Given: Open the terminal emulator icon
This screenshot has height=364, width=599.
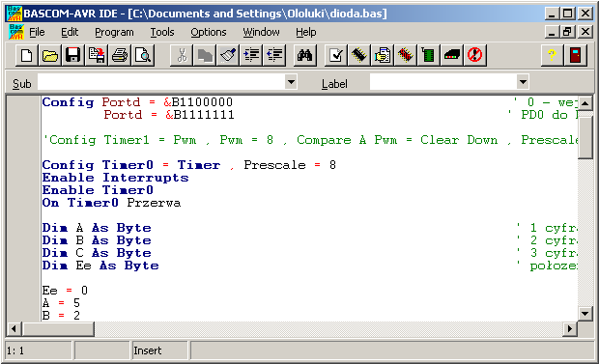Looking at the screenshot, I should pos(452,56).
